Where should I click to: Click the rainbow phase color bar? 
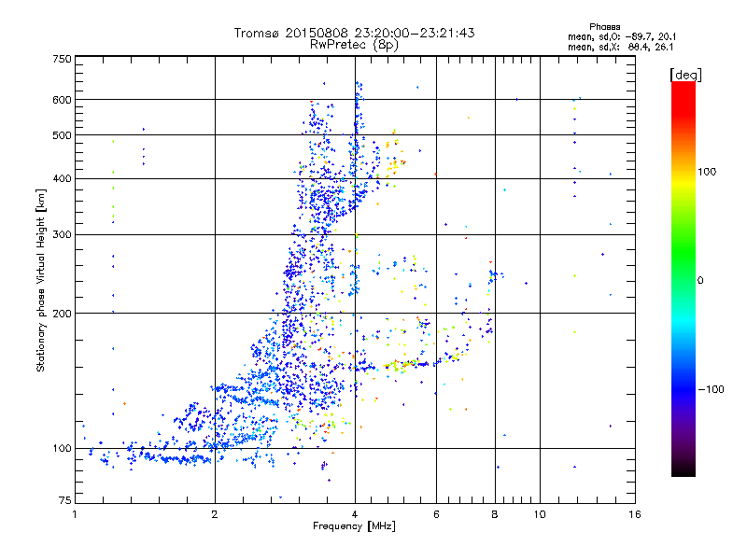684,279
